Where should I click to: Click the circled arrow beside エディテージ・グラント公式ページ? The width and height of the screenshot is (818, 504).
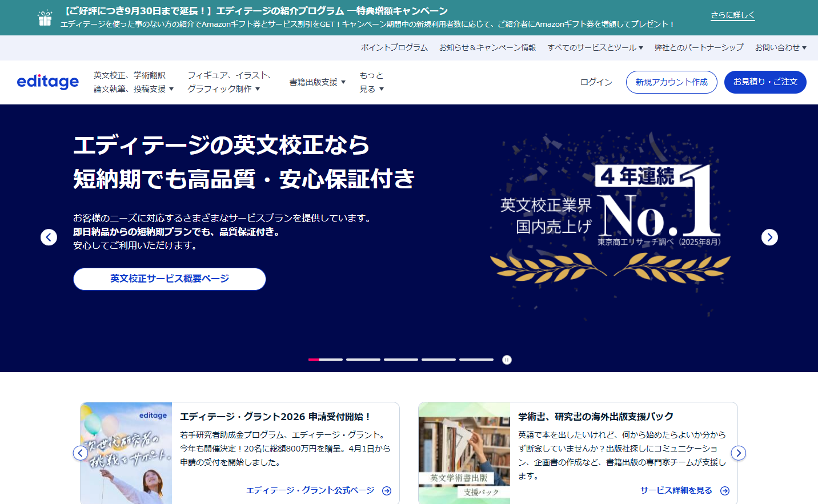pos(387,491)
